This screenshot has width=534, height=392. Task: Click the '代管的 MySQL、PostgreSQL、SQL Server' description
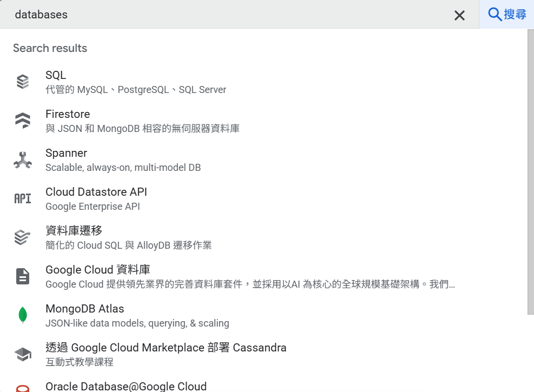(136, 90)
